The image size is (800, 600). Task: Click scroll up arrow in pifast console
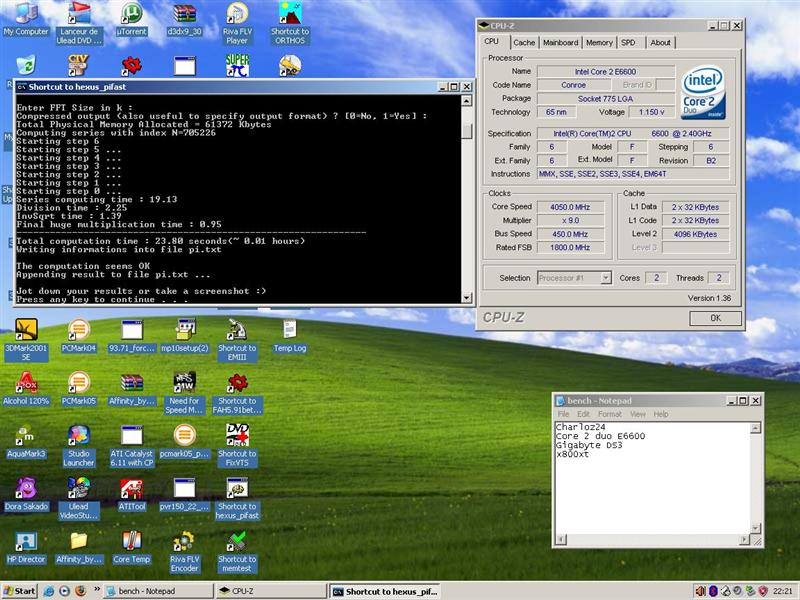point(466,101)
